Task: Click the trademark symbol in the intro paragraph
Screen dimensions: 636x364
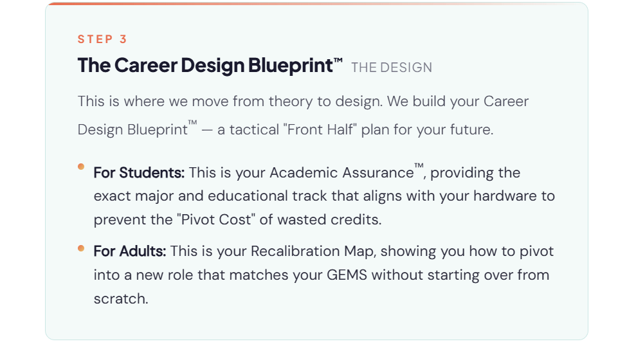Action: pyautogui.click(x=192, y=123)
